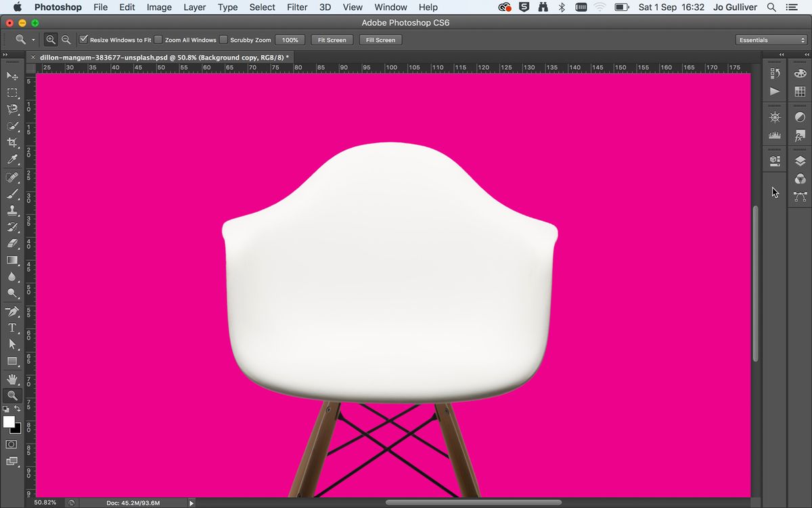Open the Essentials workspace dropdown

(771, 39)
